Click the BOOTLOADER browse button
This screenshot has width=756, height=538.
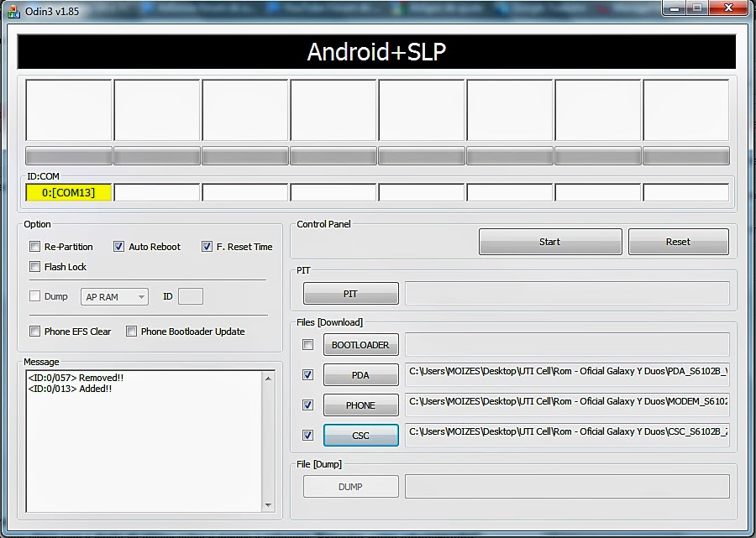pos(360,345)
